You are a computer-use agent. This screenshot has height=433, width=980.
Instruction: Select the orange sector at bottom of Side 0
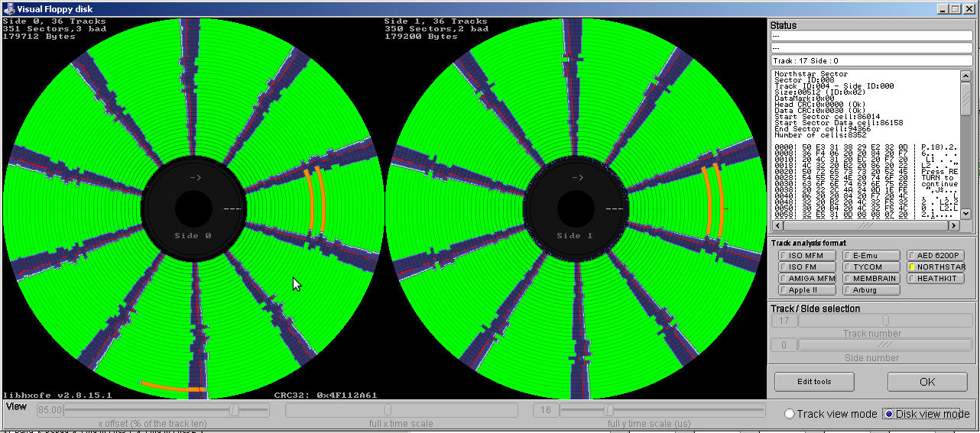pyautogui.click(x=173, y=387)
